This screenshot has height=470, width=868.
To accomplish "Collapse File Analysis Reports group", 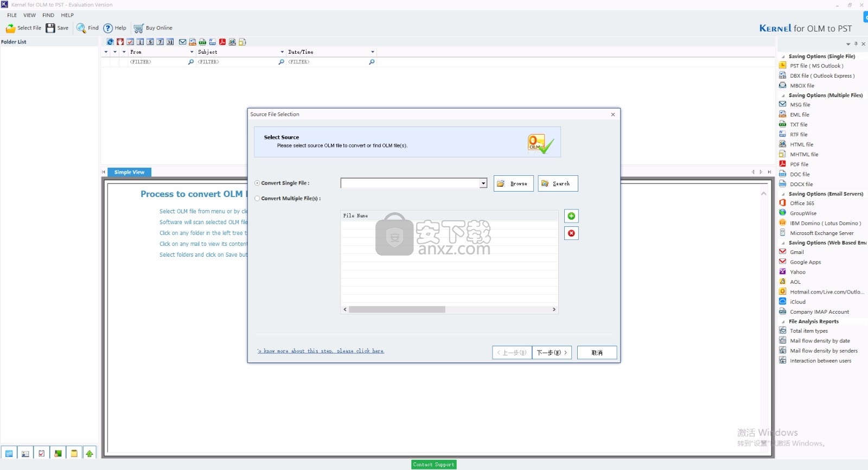I will pos(783,322).
